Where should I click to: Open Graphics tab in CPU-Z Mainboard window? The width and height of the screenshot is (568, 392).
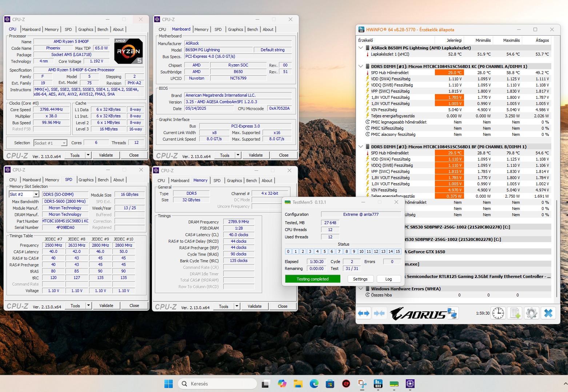[x=236, y=29]
